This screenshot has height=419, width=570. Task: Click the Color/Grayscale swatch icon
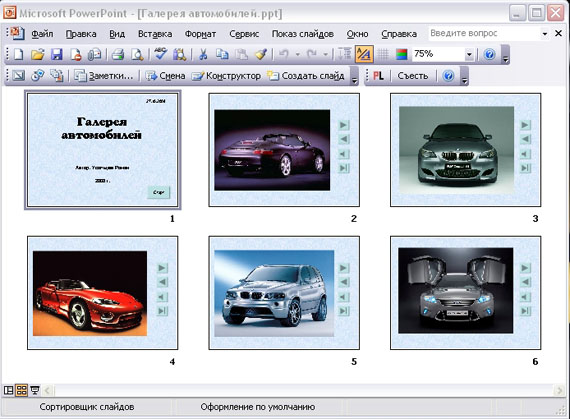[x=401, y=55]
